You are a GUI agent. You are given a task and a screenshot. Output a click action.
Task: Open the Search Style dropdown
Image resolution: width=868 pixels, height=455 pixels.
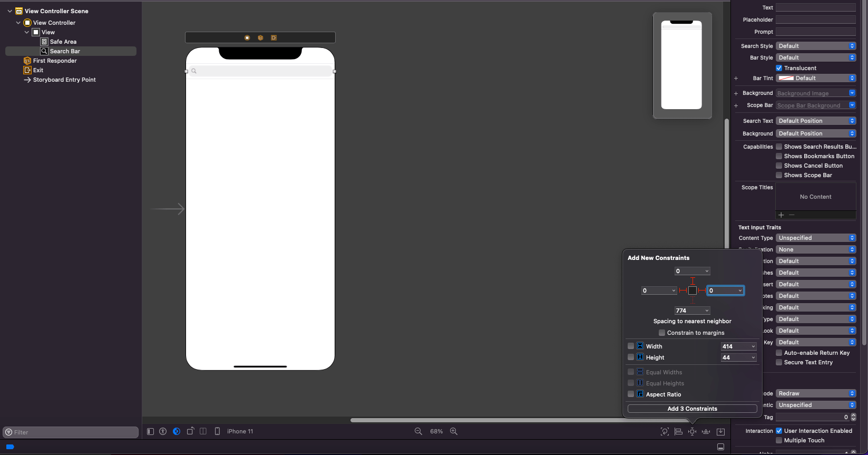[816, 46]
